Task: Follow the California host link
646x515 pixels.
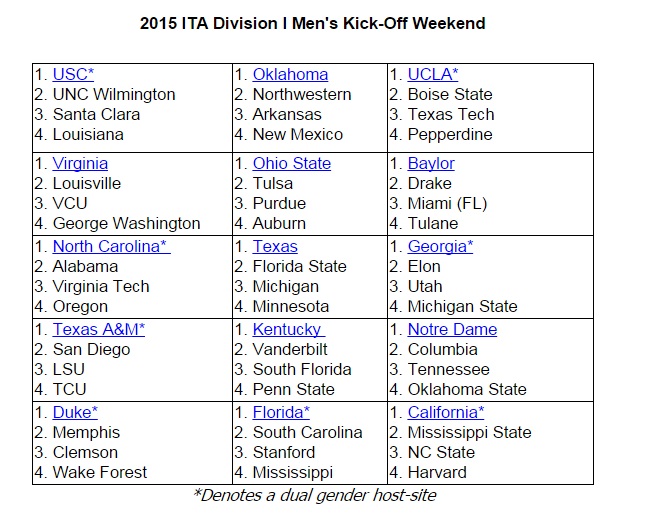Action: [446, 413]
